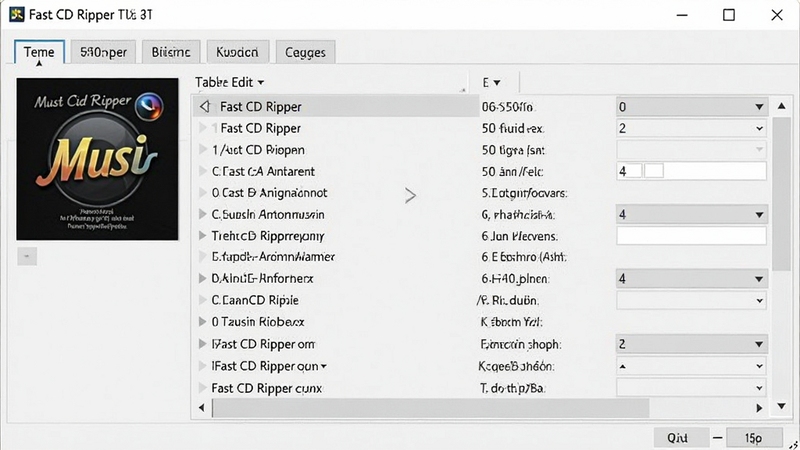800x450 pixels.
Task: Expand the 'Fast CD Ripper cunx' row
Action: 203,388
